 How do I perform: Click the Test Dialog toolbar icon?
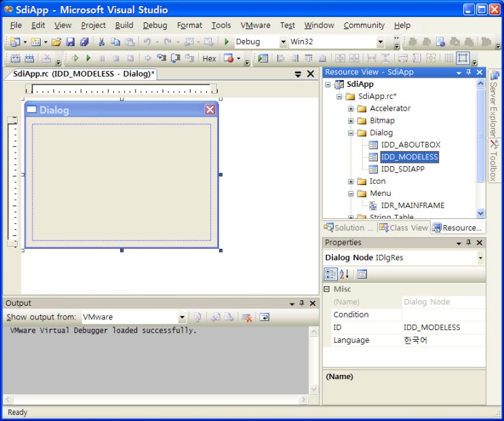pyautogui.click(x=263, y=58)
